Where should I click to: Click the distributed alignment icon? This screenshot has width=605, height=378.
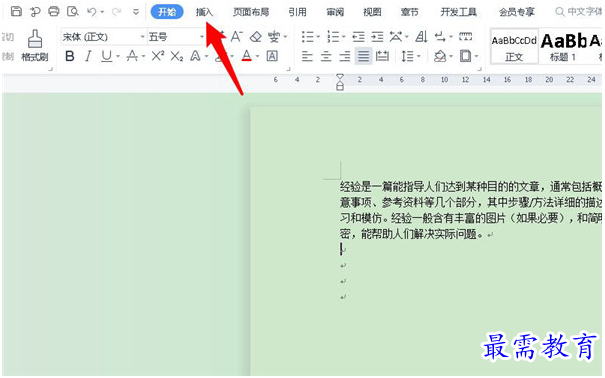coord(382,57)
